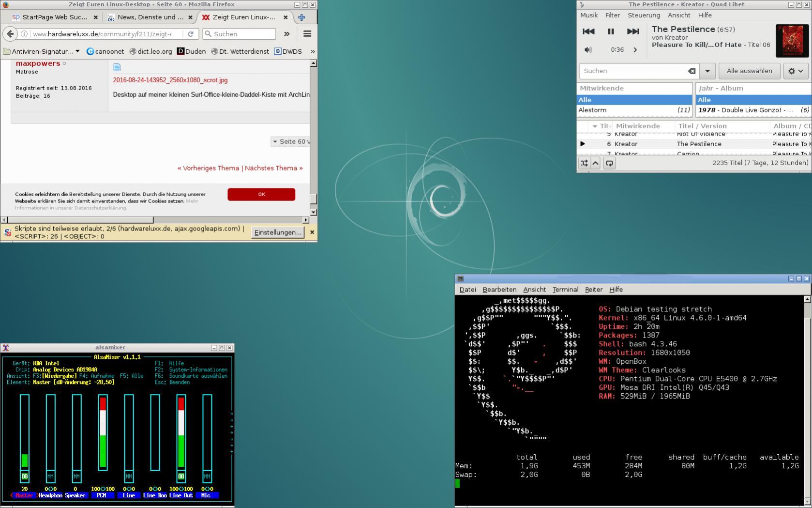Click the volume speaker icon

[x=588, y=50]
